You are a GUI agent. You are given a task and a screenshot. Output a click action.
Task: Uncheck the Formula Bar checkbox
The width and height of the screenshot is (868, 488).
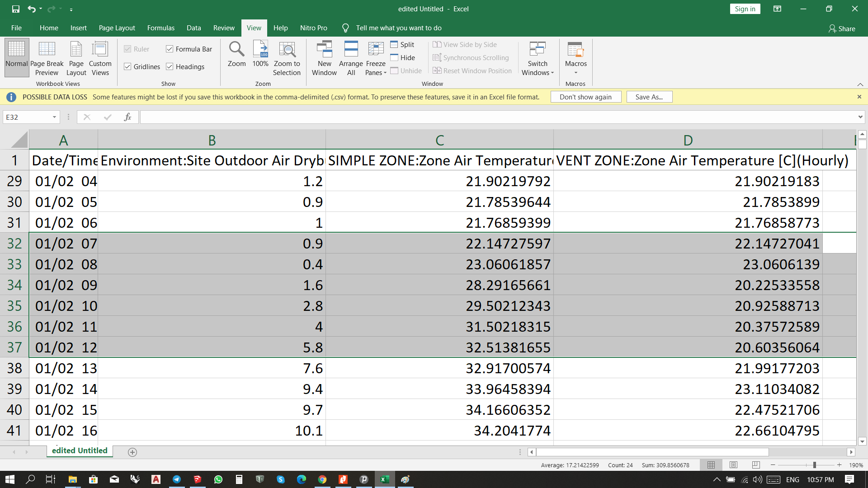(x=170, y=49)
